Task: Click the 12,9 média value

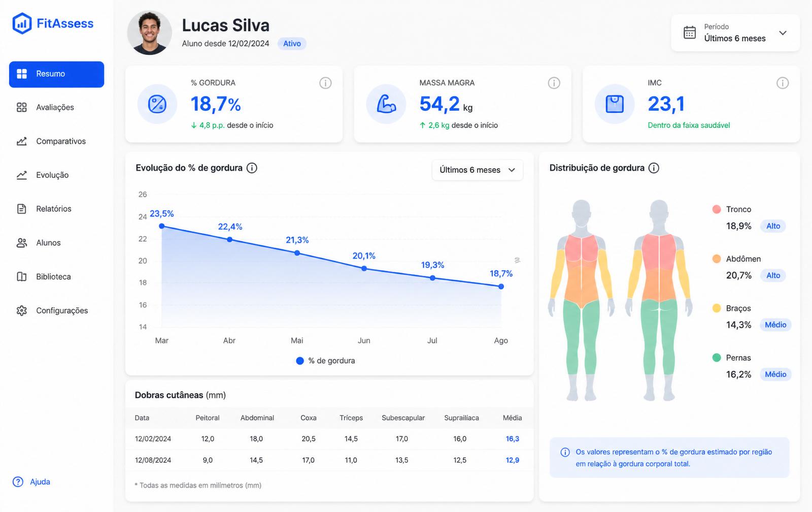Action: pos(513,460)
